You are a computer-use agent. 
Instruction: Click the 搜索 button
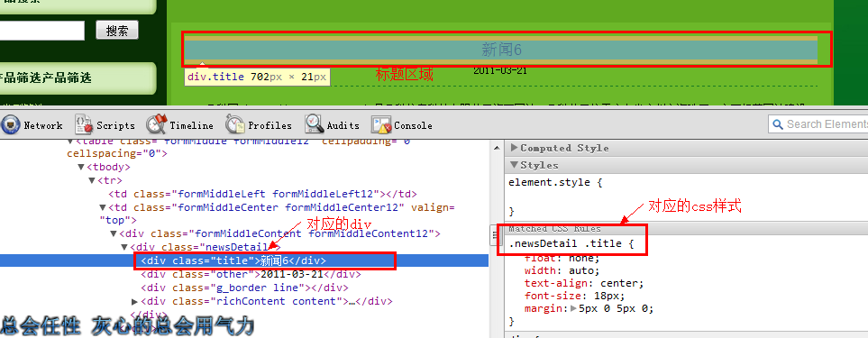pos(117,31)
